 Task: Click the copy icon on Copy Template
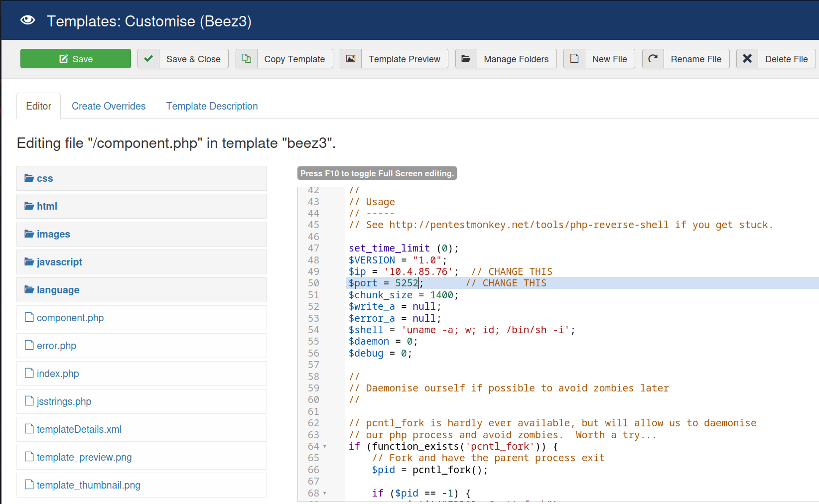click(x=247, y=59)
